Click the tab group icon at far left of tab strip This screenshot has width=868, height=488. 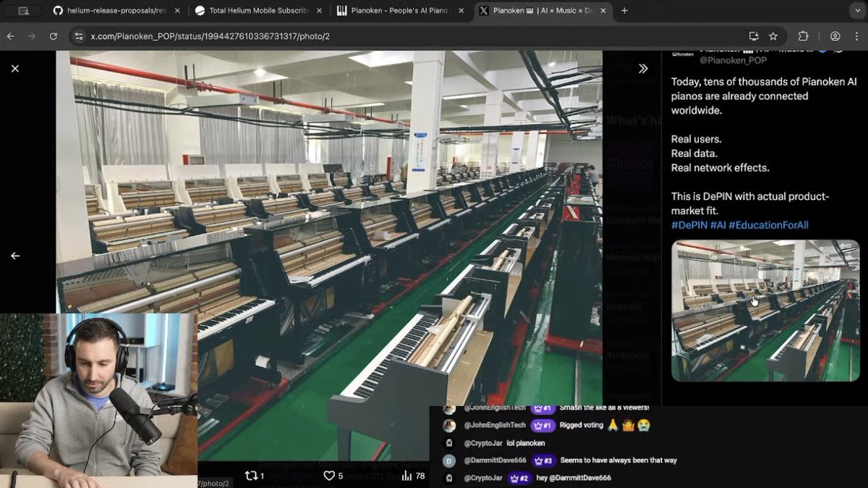[x=23, y=11]
